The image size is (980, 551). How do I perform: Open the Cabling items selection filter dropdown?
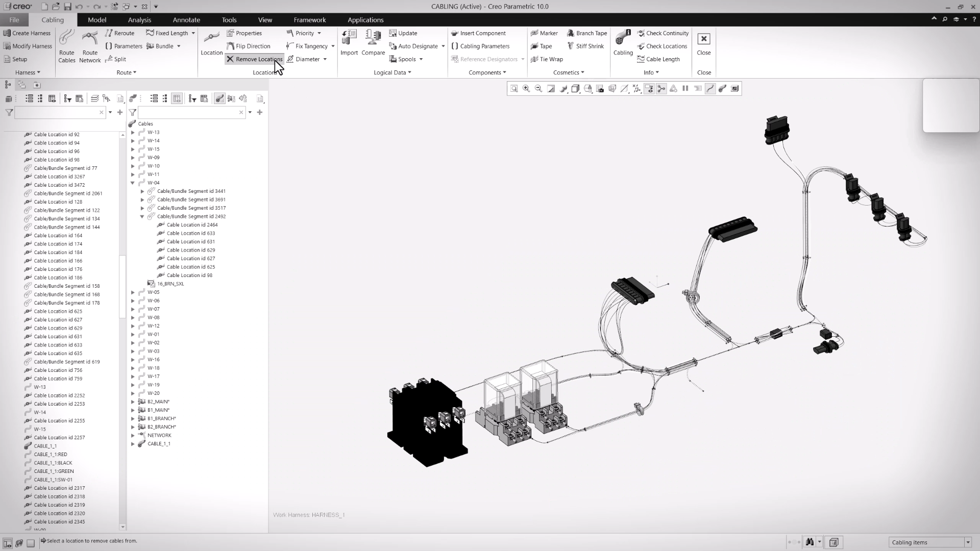[x=967, y=542]
